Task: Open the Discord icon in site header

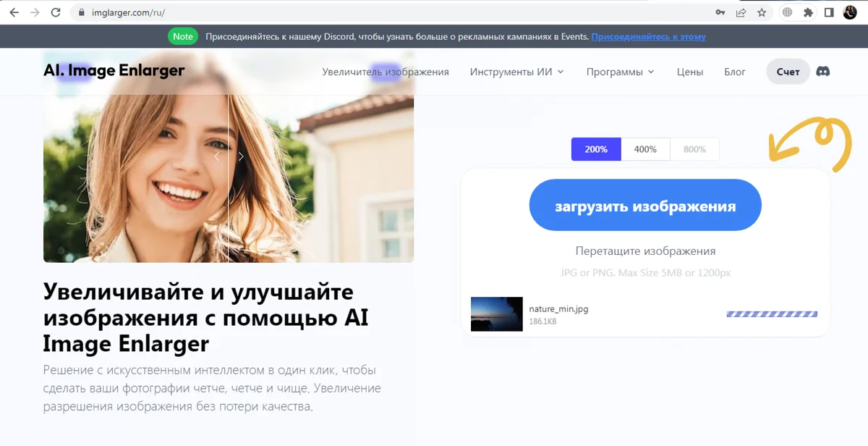Action: point(822,72)
